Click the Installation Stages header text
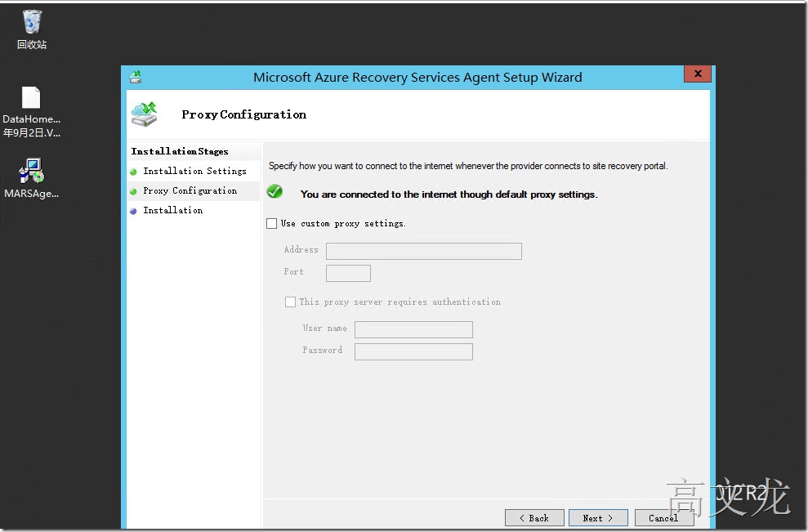Viewport: 808px width, 532px height. click(180, 151)
